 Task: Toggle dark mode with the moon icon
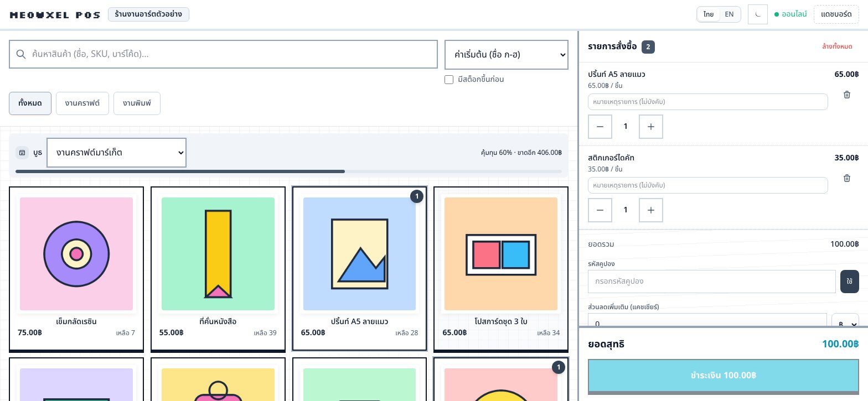point(757,14)
